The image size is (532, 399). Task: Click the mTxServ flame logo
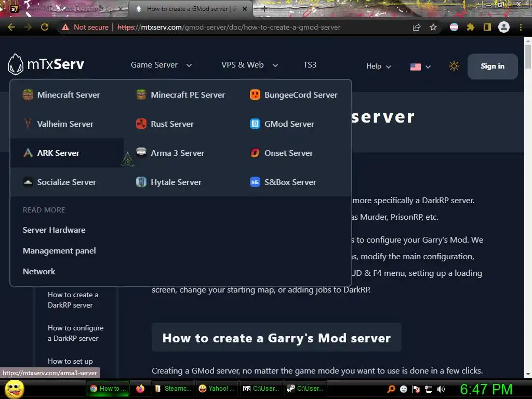[x=16, y=64]
